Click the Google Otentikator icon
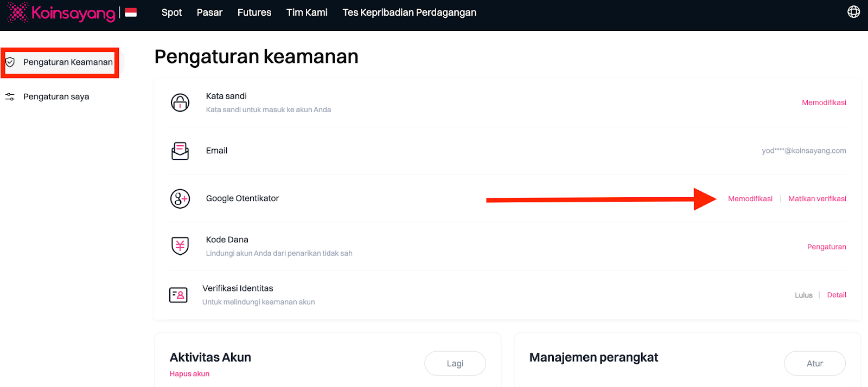The height and width of the screenshot is (387, 868). click(x=180, y=199)
